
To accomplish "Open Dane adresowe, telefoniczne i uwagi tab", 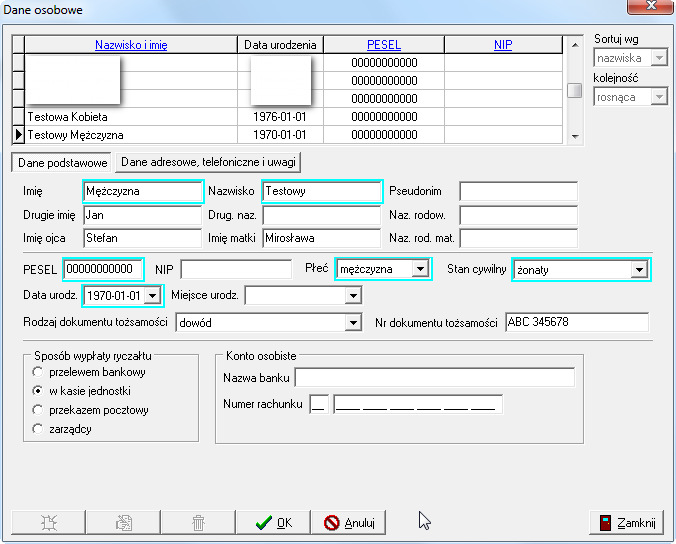I will pyautogui.click(x=208, y=162).
